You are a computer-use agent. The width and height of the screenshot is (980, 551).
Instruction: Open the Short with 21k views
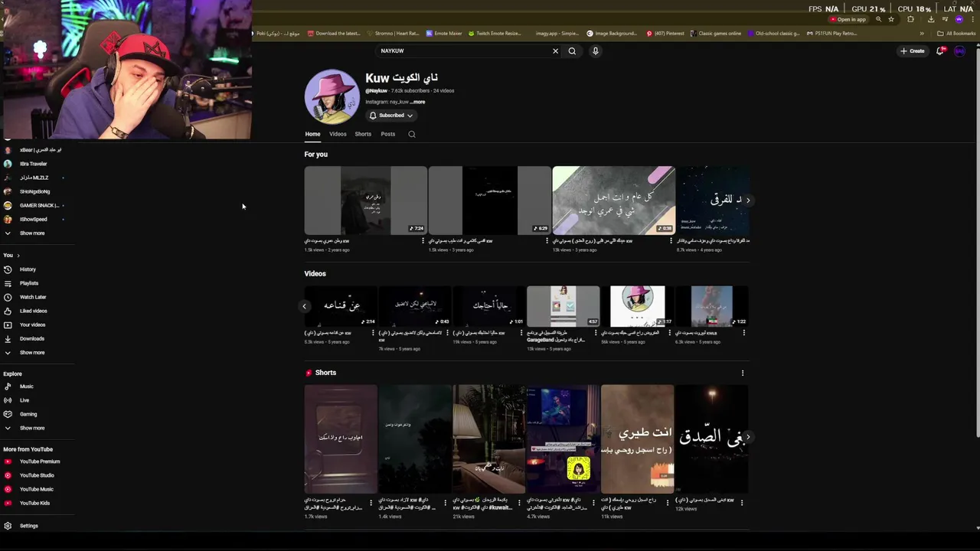pos(488,439)
